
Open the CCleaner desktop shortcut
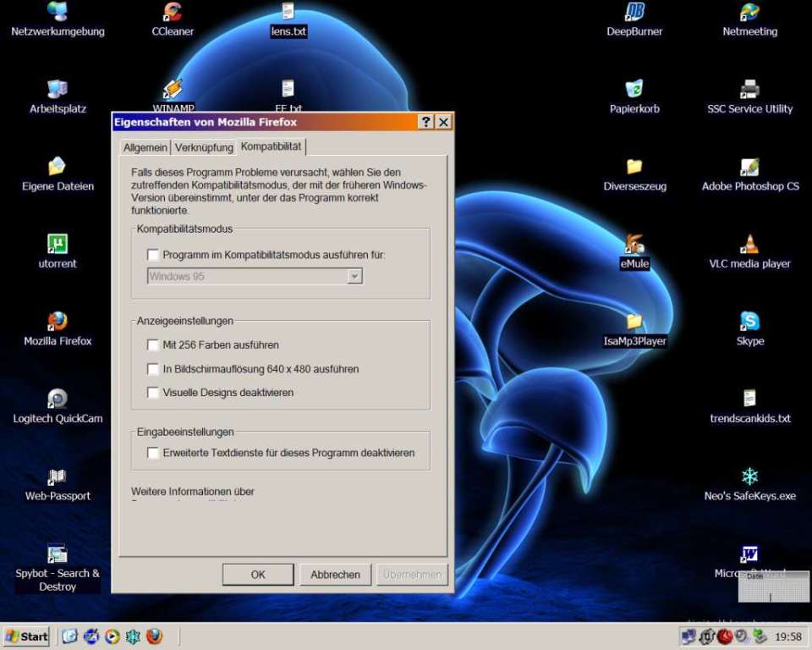(x=173, y=13)
